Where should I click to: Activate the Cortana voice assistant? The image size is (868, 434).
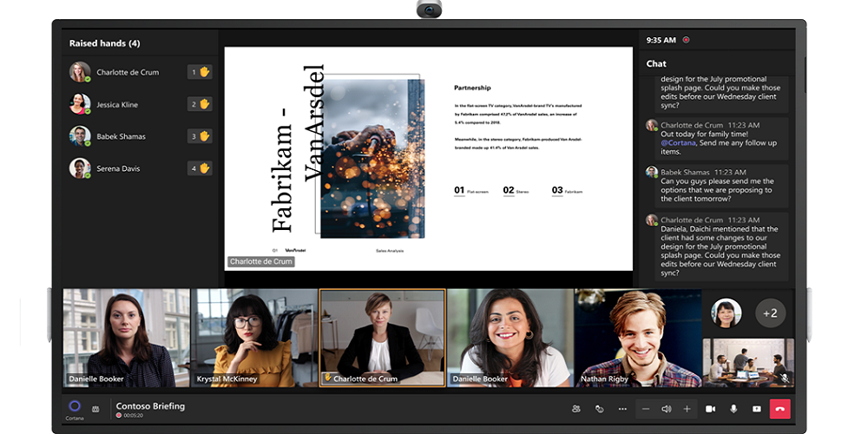(x=75, y=406)
